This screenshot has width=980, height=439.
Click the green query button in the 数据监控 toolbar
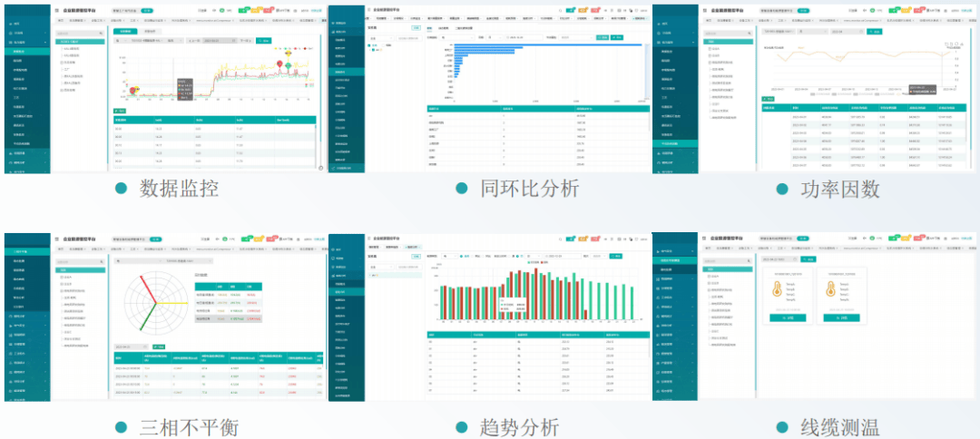[263, 41]
